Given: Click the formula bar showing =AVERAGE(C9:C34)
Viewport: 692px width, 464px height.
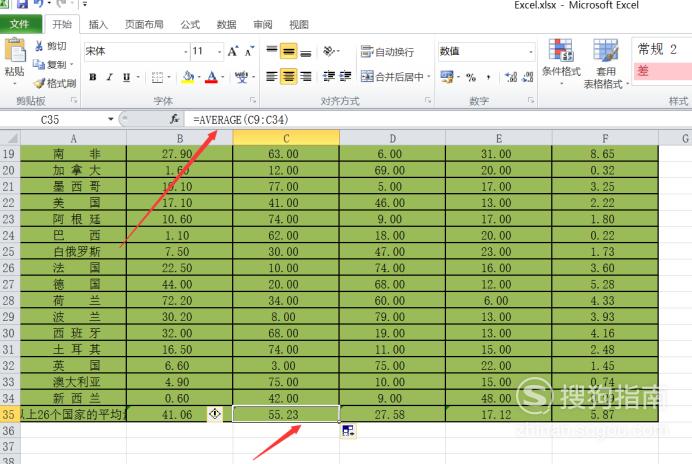Looking at the screenshot, I should click(437, 119).
